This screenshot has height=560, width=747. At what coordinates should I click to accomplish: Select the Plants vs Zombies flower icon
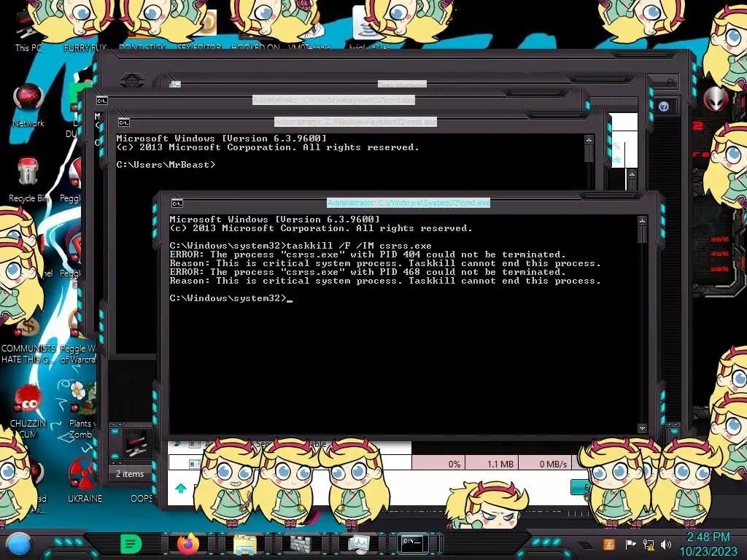pos(82,408)
